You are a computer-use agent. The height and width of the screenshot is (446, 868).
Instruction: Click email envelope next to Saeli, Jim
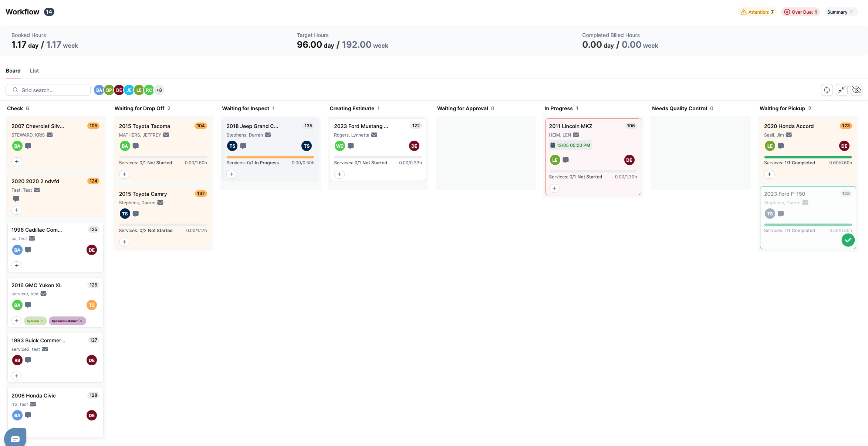pyautogui.click(x=788, y=135)
